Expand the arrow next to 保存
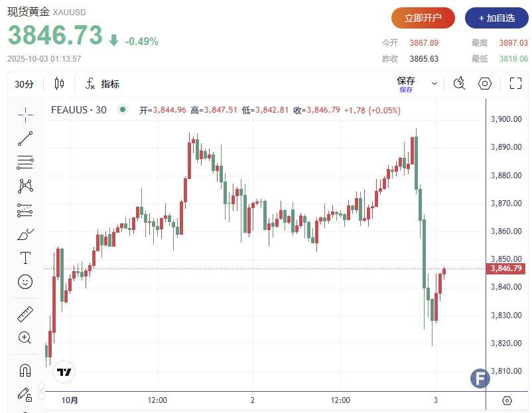The image size is (532, 413). tap(434, 84)
